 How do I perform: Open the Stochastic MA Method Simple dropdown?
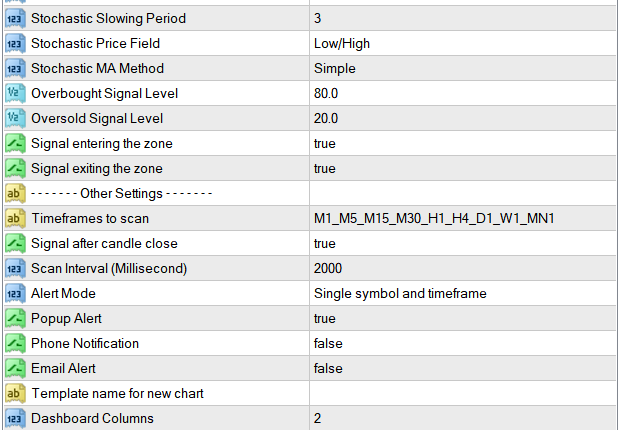click(334, 69)
